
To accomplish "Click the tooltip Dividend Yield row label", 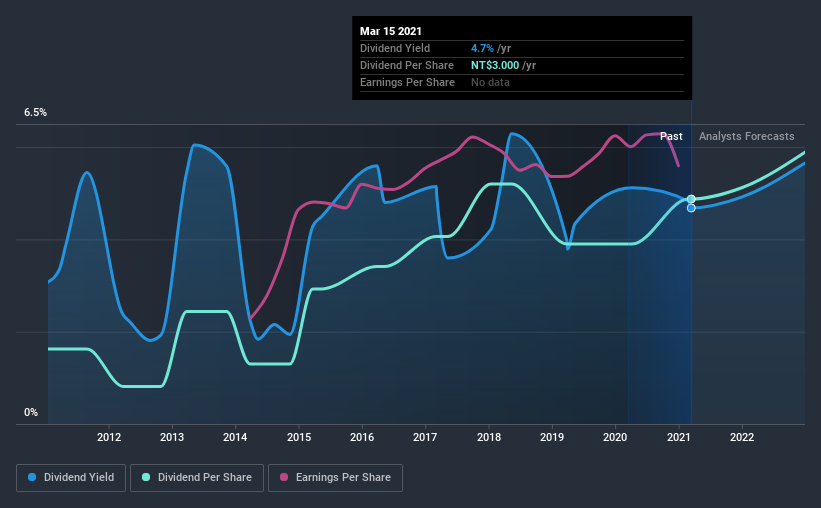I will click(395, 48).
